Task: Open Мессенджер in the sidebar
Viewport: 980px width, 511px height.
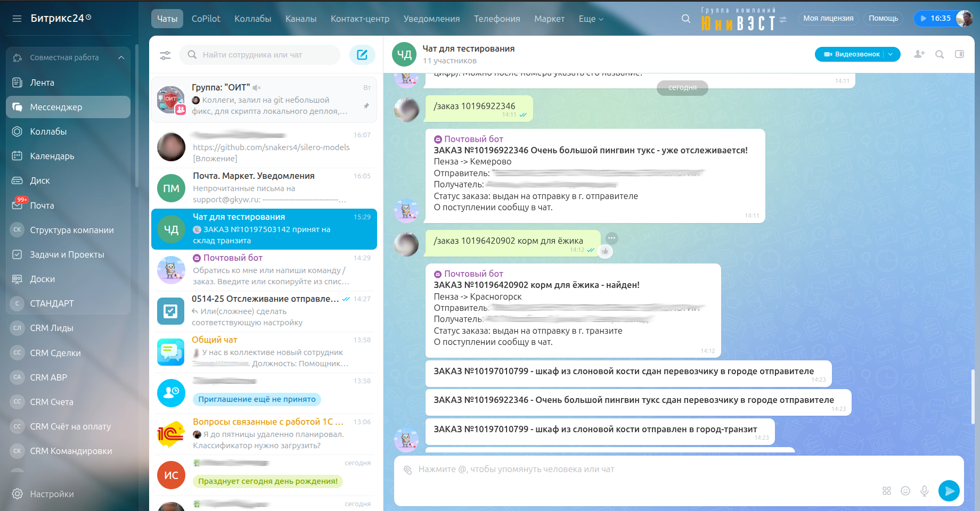Action: [68, 107]
